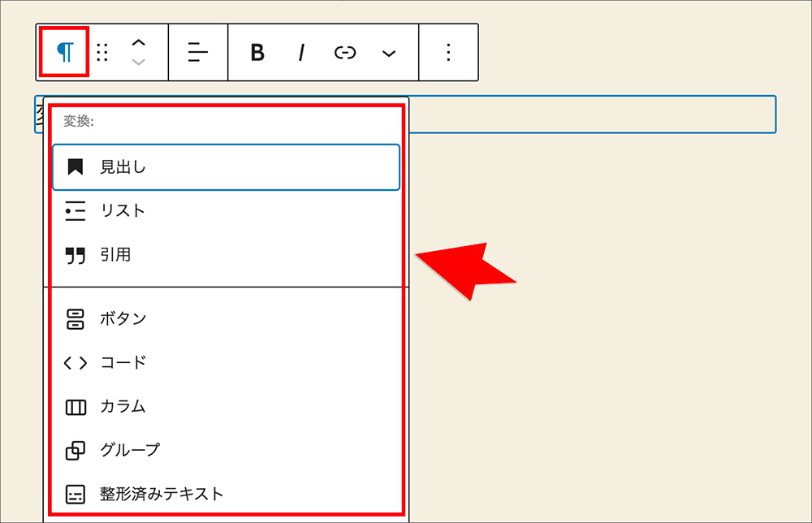This screenshot has height=523, width=812.
Task: Open the three-dot block options menu
Action: (448, 53)
